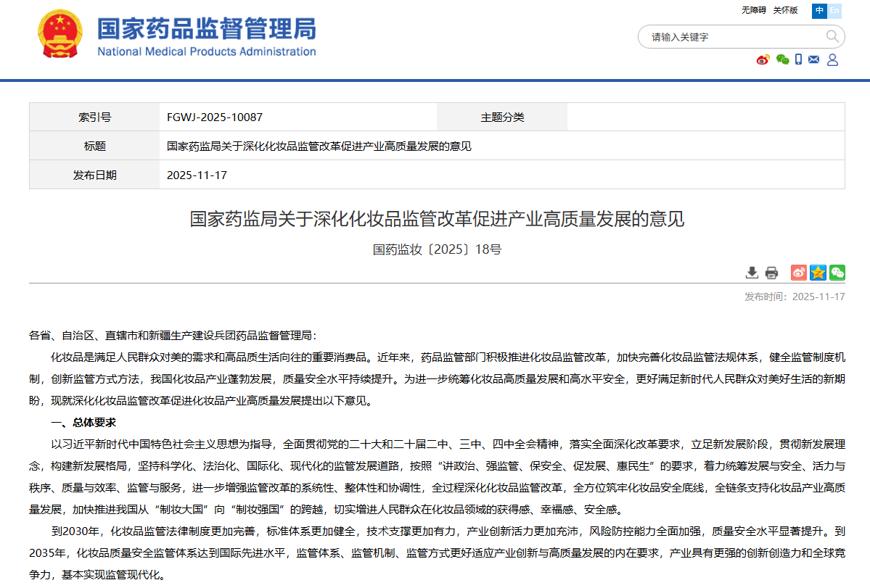The width and height of the screenshot is (870, 588).
Task: Share article to Weibo
Action: pos(798,273)
